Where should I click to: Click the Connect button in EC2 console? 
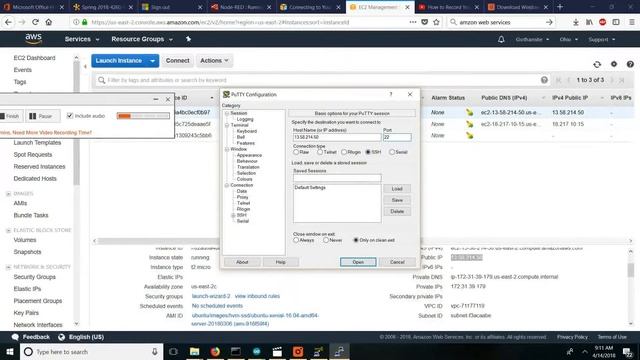[178, 60]
